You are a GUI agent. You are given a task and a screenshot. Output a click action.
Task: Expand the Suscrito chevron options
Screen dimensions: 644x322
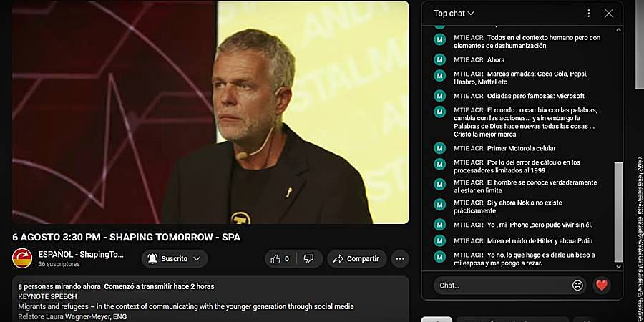197,259
